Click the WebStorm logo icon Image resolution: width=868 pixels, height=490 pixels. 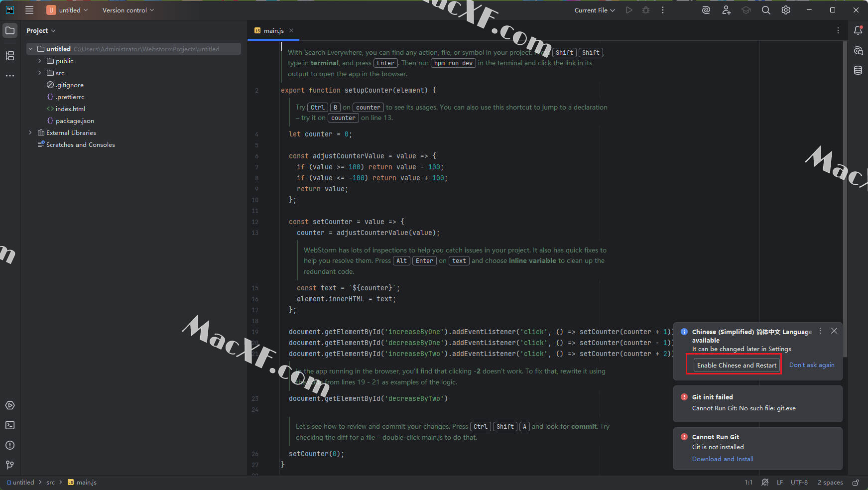pos(10,10)
